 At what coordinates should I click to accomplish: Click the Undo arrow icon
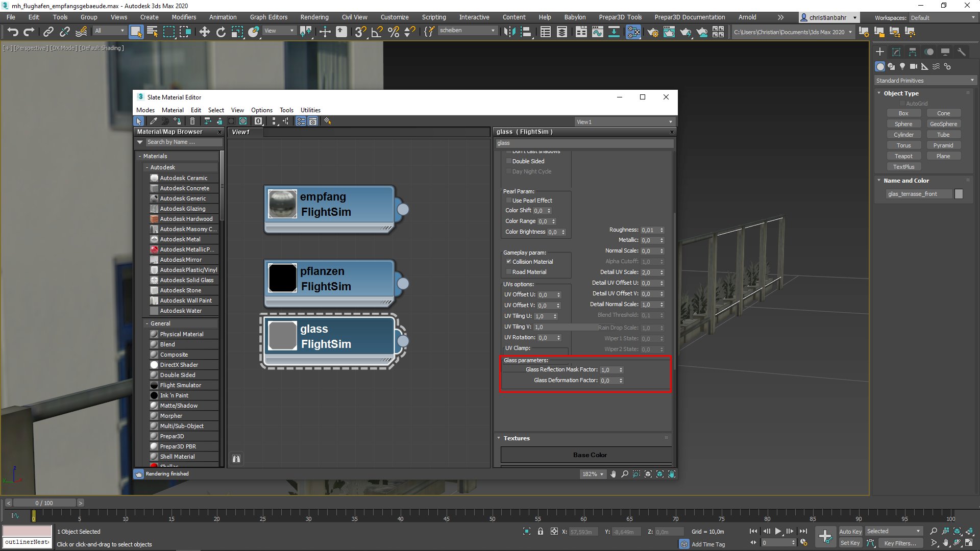coord(13,32)
